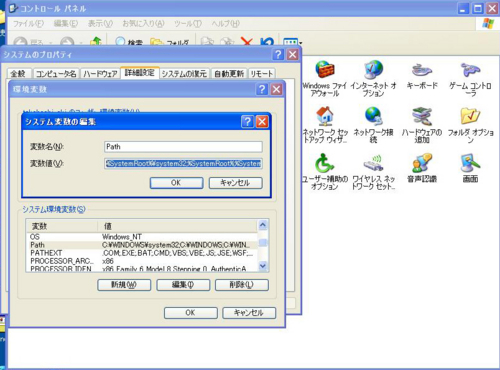Open the ツール(T) menu
This screenshot has height=370, width=500.
point(188,23)
